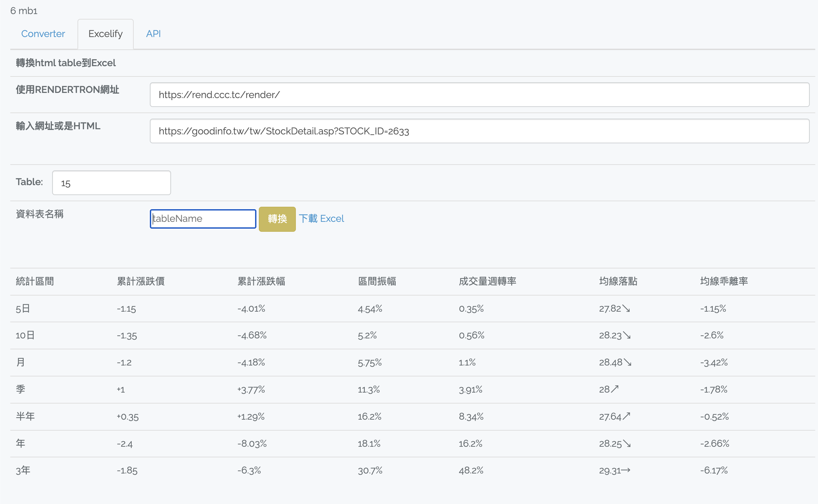This screenshot has width=818, height=504.
Task: Click the 27.64 upward arrow cell
Action: click(614, 417)
